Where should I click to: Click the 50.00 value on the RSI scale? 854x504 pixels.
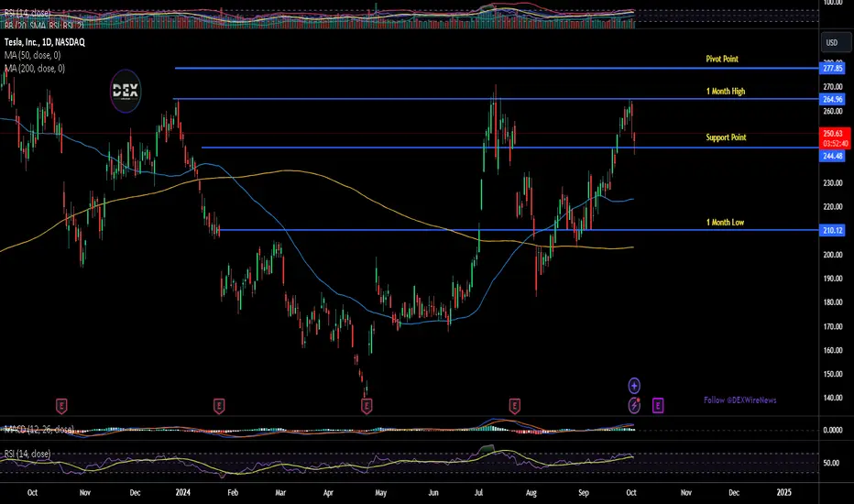pos(831,463)
